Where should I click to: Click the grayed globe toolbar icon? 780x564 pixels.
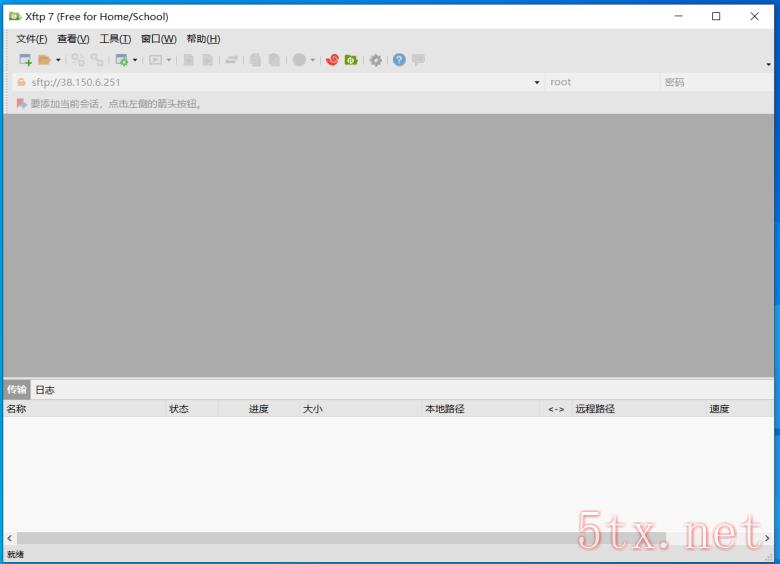click(x=299, y=60)
